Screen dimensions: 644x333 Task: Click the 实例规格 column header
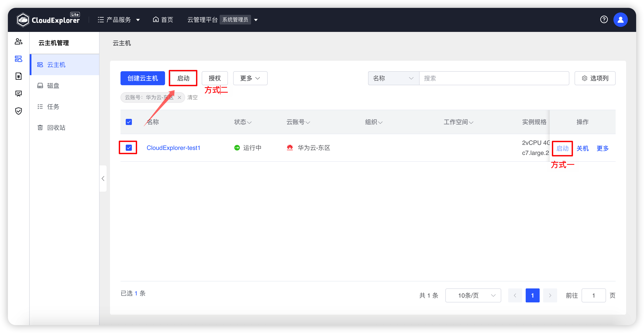pyautogui.click(x=534, y=122)
